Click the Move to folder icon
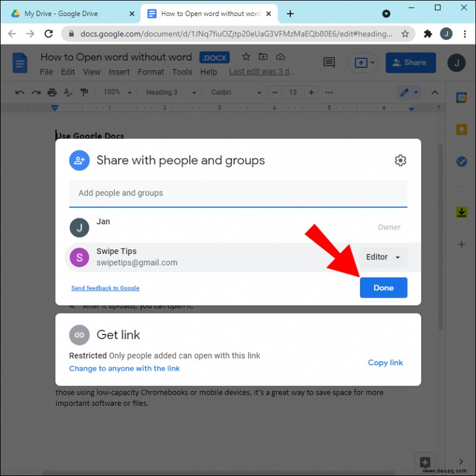This screenshot has height=476, width=476. (x=263, y=57)
